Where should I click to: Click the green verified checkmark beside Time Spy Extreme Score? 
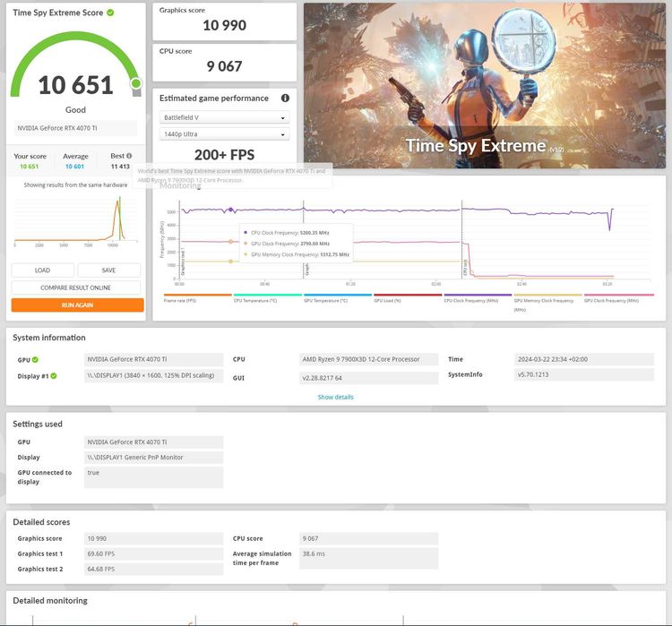[x=110, y=13]
